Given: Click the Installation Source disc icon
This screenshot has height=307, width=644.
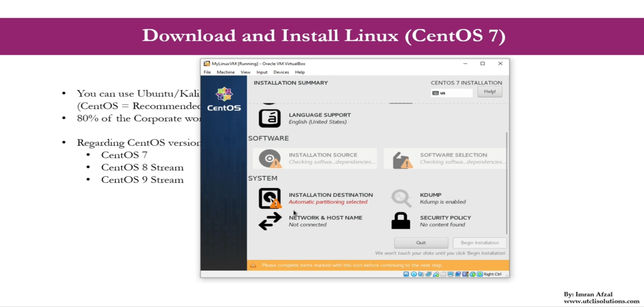Looking at the screenshot, I should pos(270,159).
